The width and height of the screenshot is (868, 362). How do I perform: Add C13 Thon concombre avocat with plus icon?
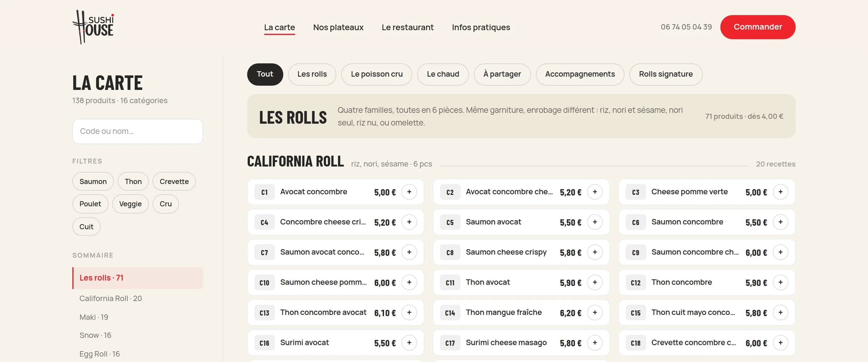[409, 312]
